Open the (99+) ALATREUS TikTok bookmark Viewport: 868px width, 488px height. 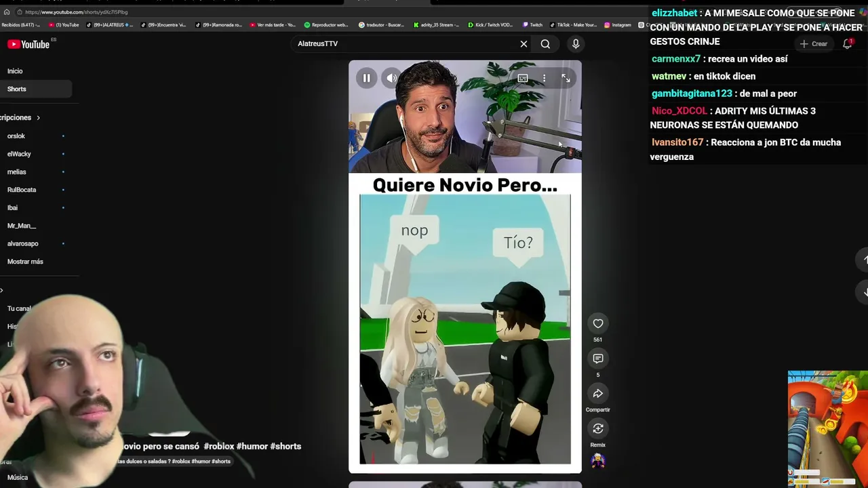coord(110,25)
